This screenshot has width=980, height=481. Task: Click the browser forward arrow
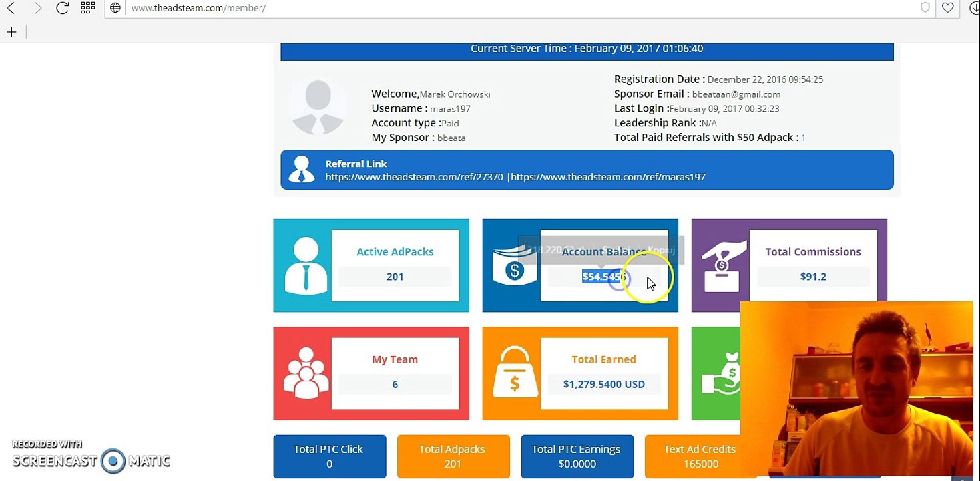pyautogui.click(x=37, y=8)
